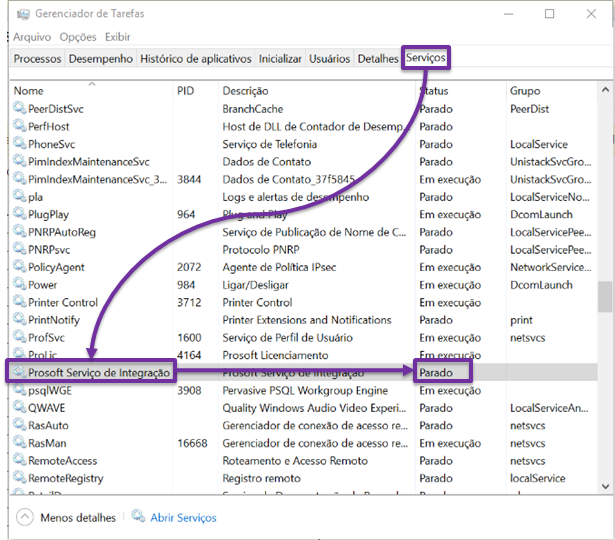Click the Agente de Política IPsec description

pos(279,267)
